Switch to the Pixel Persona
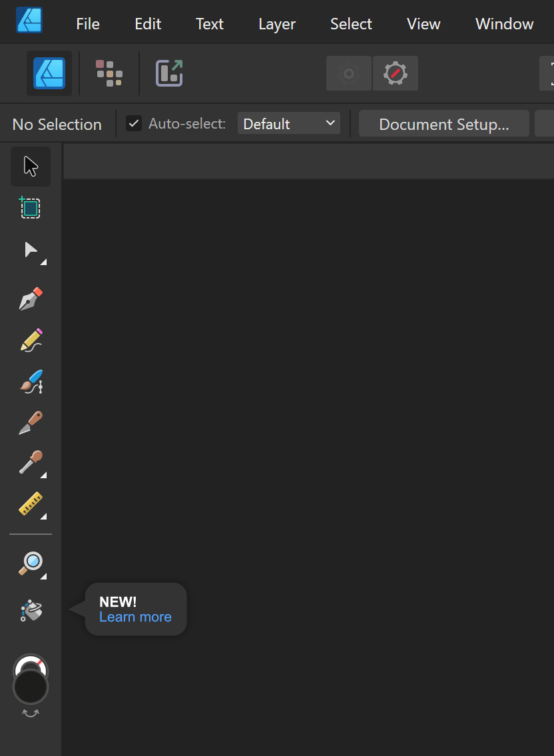The image size is (554, 756). click(x=109, y=73)
